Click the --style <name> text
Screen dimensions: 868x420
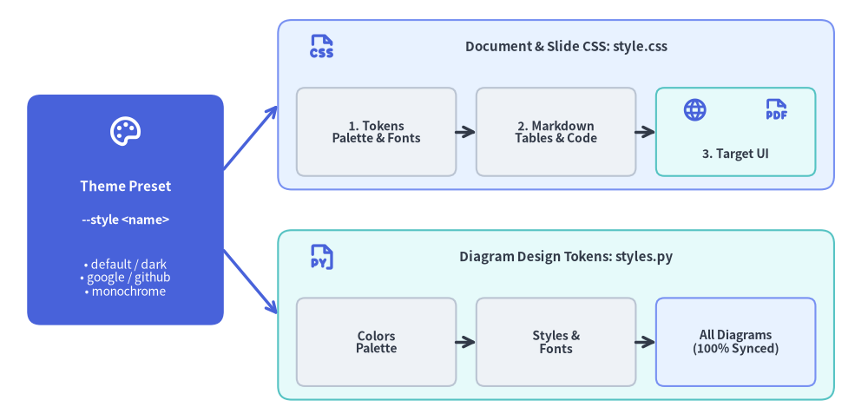126,220
